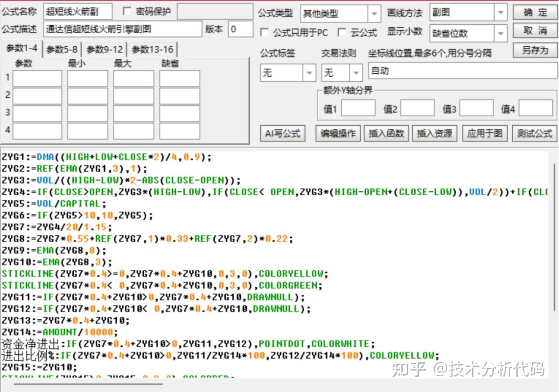Click the 公式描述 input field

tap(123, 29)
